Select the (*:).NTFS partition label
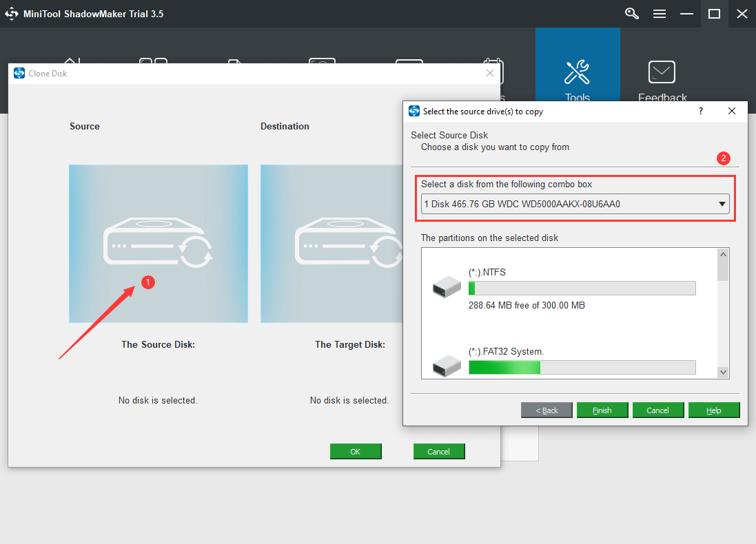 tap(487, 272)
